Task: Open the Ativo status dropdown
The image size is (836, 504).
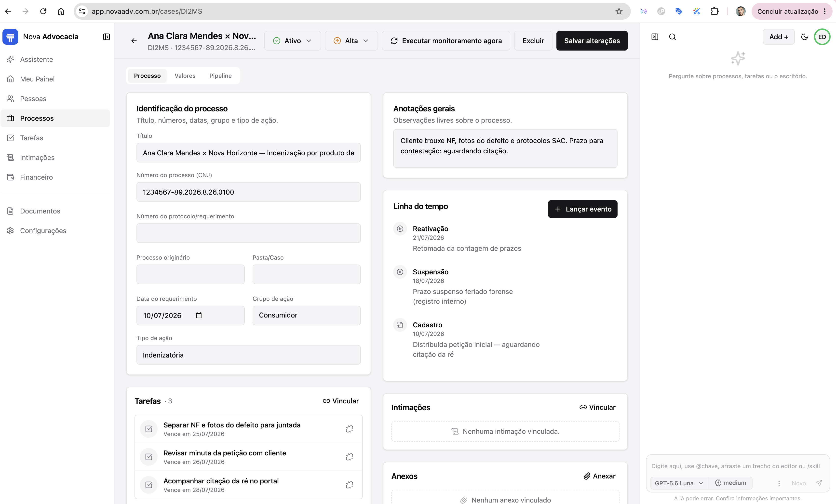Action: (293, 41)
